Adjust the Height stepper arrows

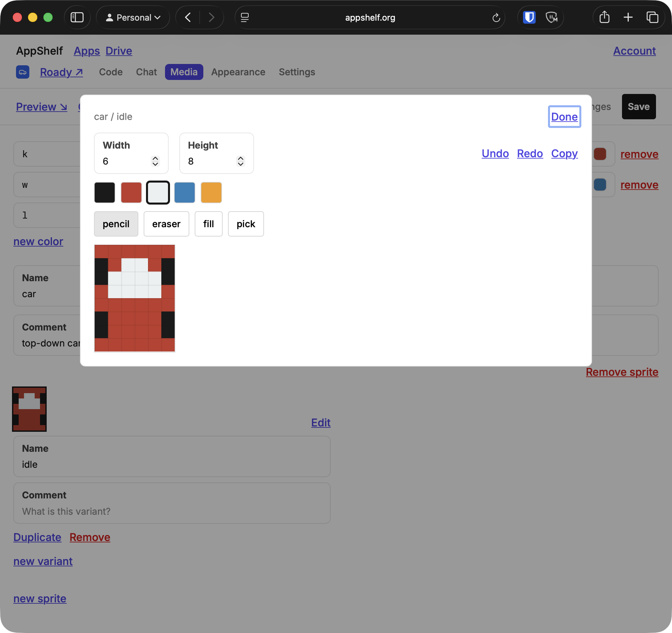click(x=240, y=161)
